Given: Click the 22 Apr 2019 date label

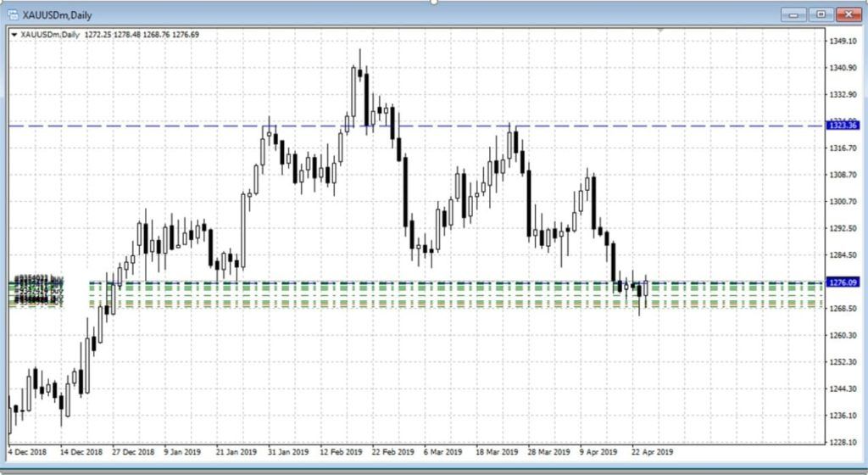Looking at the screenshot, I should coord(651,451).
